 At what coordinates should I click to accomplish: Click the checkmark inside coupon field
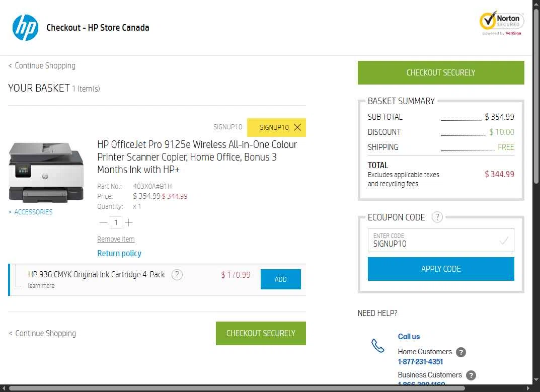[x=503, y=241]
